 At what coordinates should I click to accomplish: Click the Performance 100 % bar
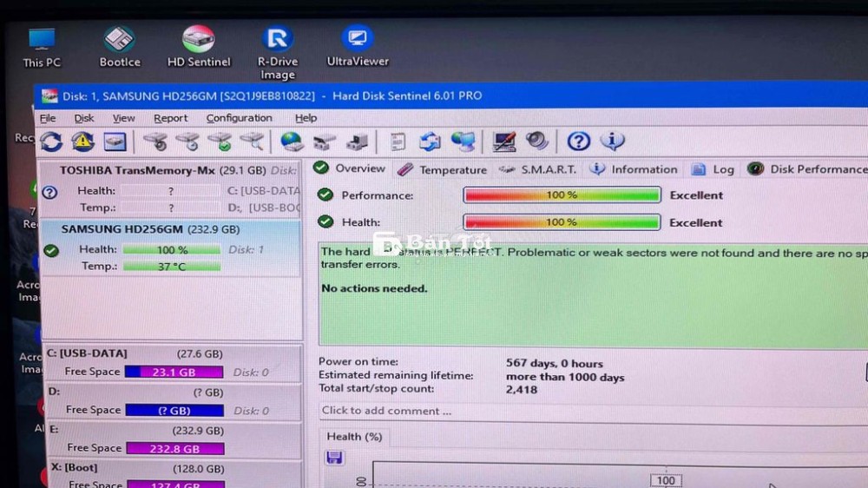pos(562,195)
